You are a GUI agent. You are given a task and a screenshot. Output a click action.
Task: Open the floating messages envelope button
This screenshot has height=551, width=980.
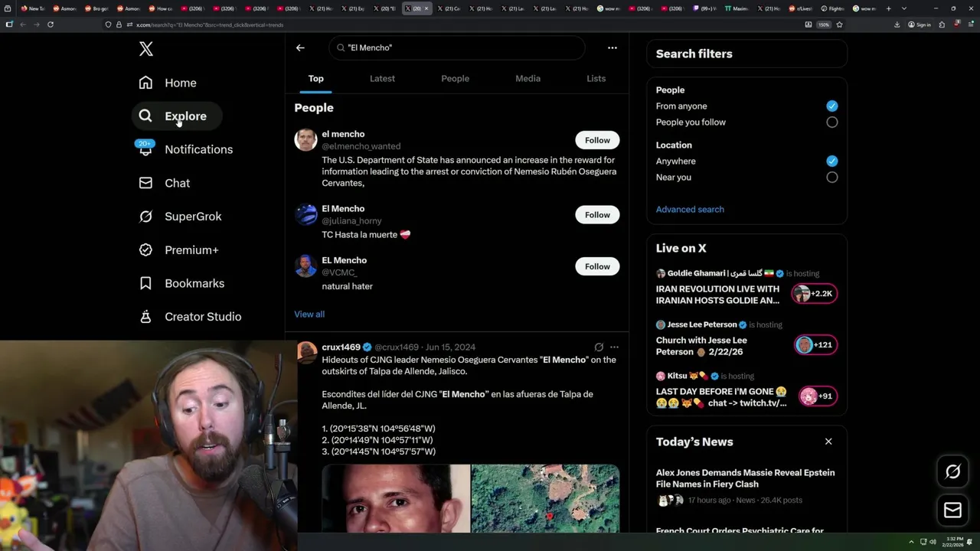pos(952,510)
